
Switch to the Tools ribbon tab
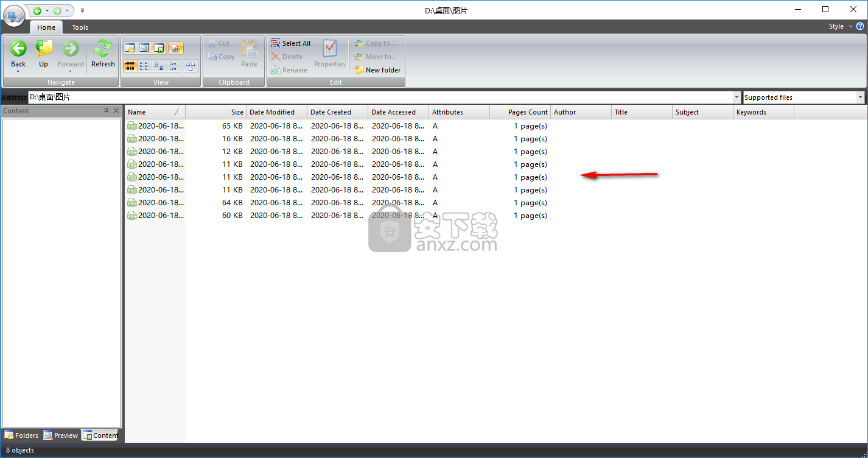coord(80,27)
